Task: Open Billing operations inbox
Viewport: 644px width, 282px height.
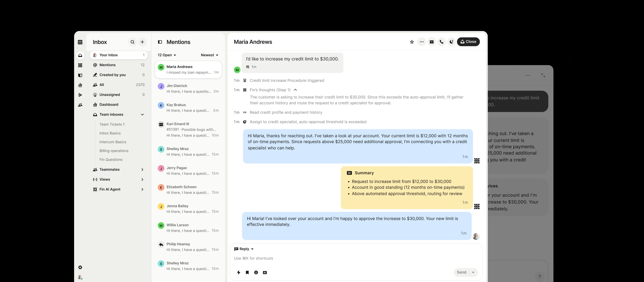Action: pyautogui.click(x=114, y=151)
